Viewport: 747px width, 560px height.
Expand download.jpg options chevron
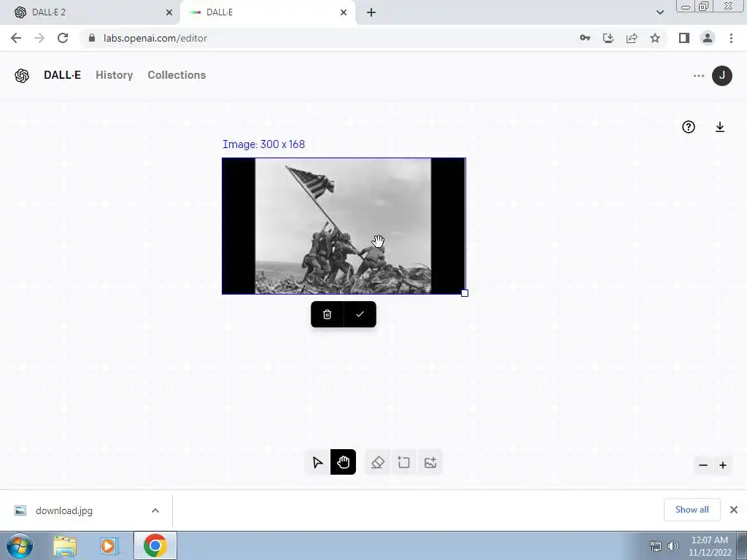pos(155,510)
